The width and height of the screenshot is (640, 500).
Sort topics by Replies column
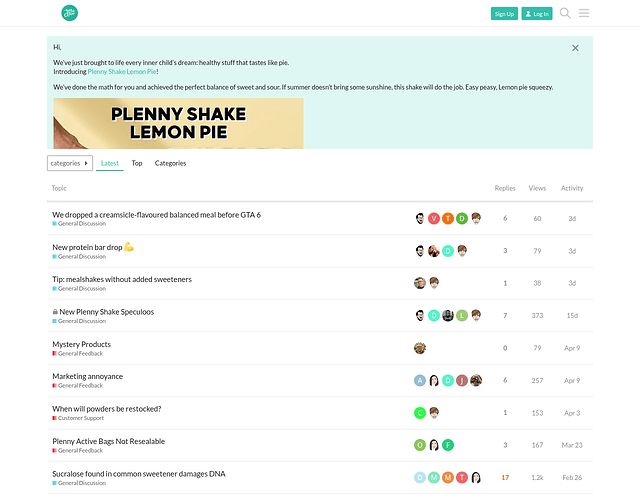[505, 188]
